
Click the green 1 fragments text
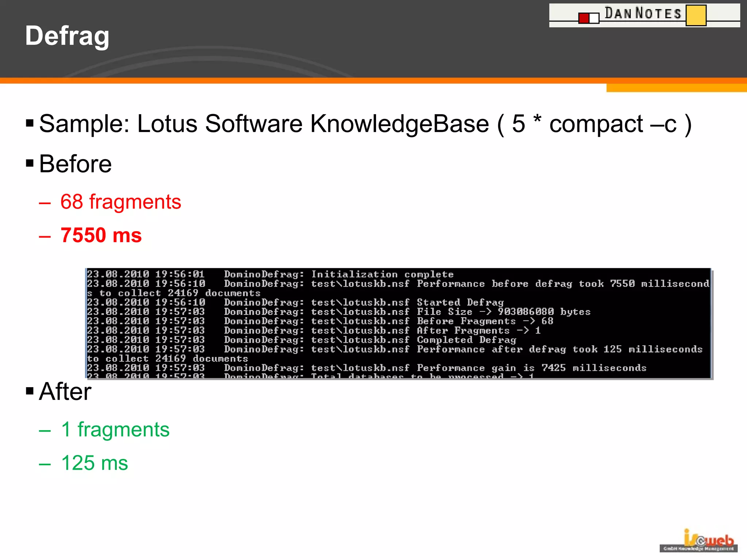115,429
